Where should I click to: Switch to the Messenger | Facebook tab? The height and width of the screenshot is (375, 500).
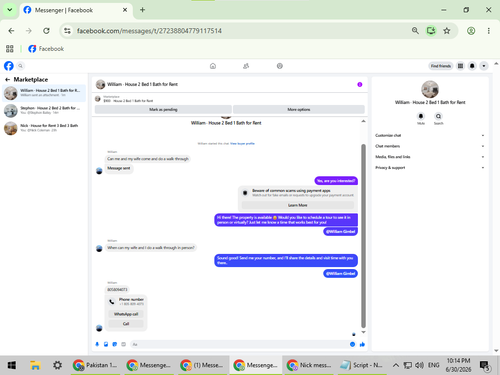click(x=76, y=10)
